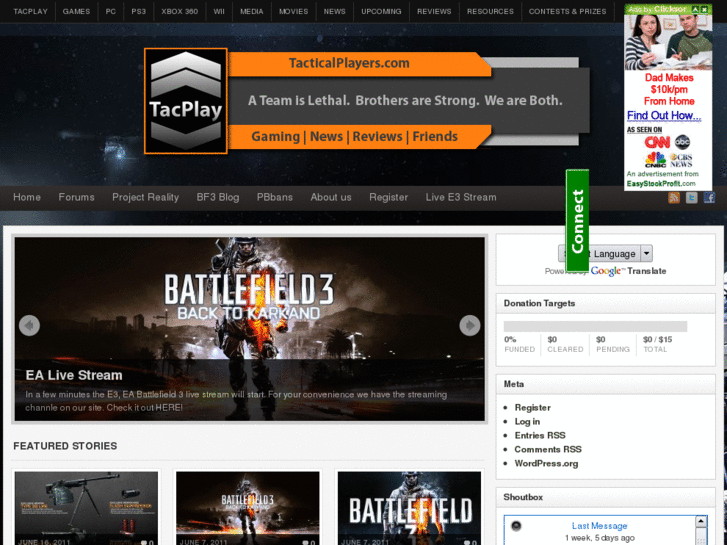Open the MEDIA top menu item

tap(252, 11)
